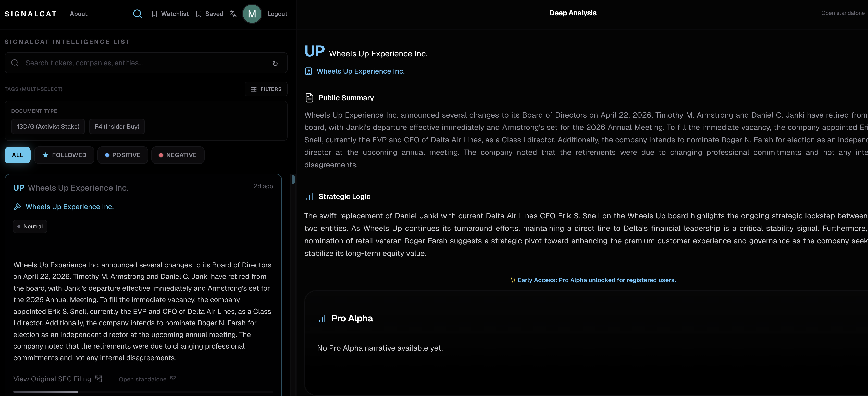Toggle the 13D/G (Activist Stake) document type tag
The image size is (868, 396).
(48, 126)
